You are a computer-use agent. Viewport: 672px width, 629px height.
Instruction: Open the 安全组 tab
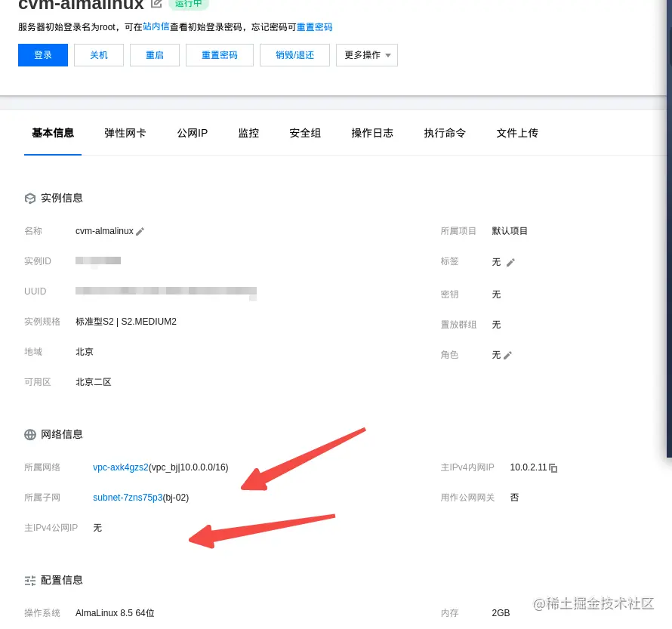(305, 133)
